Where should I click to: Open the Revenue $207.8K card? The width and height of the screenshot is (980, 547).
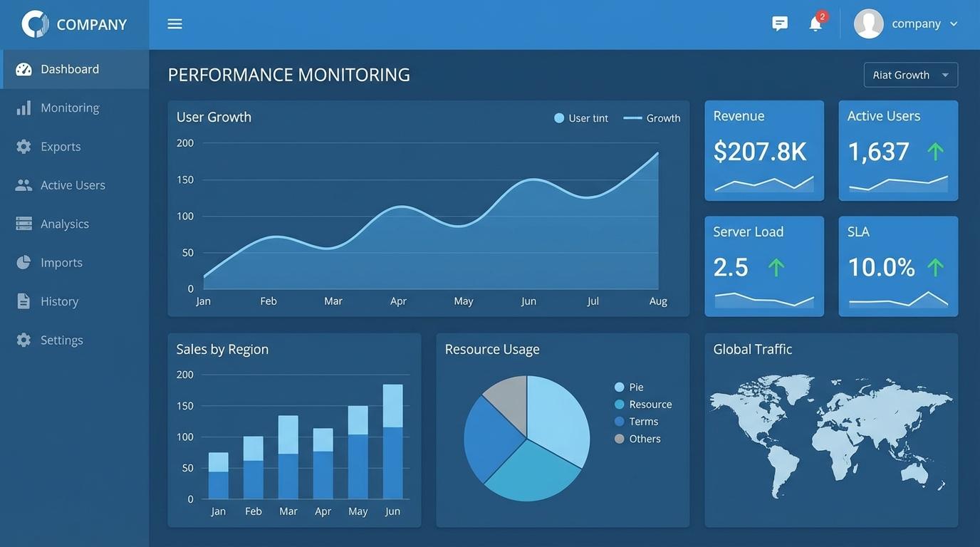[x=764, y=151]
